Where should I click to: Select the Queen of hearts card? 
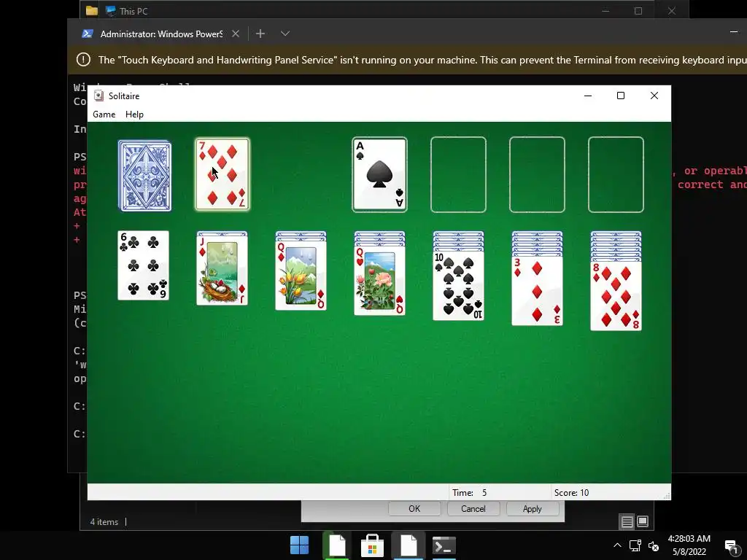(x=379, y=281)
